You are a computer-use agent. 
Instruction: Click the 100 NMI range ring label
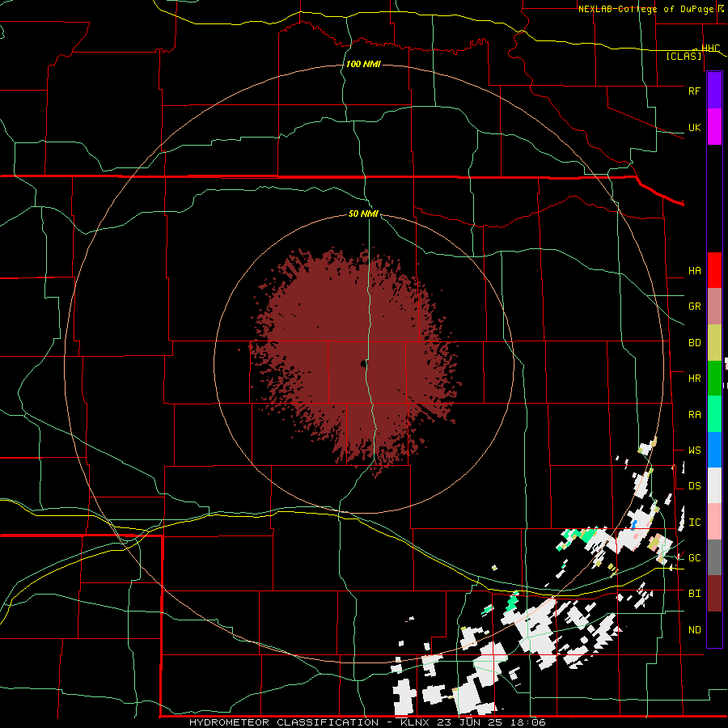click(363, 64)
